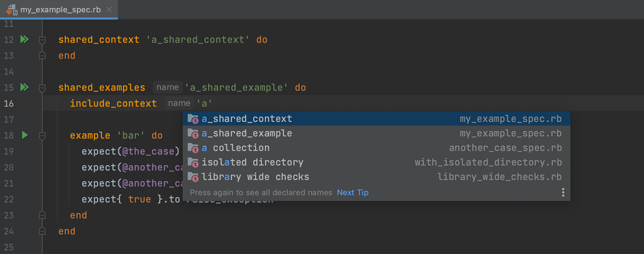Click the include_context keyword

pyautogui.click(x=113, y=103)
